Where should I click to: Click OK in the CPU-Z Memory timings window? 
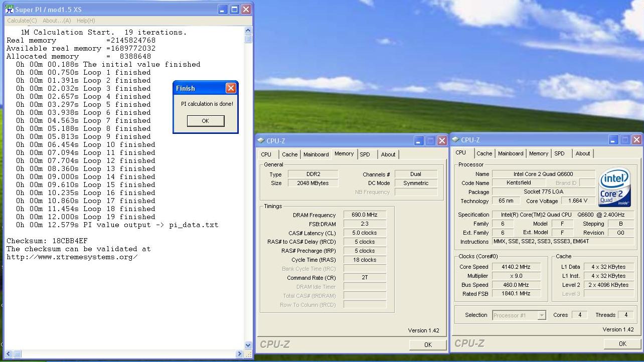[x=428, y=344]
